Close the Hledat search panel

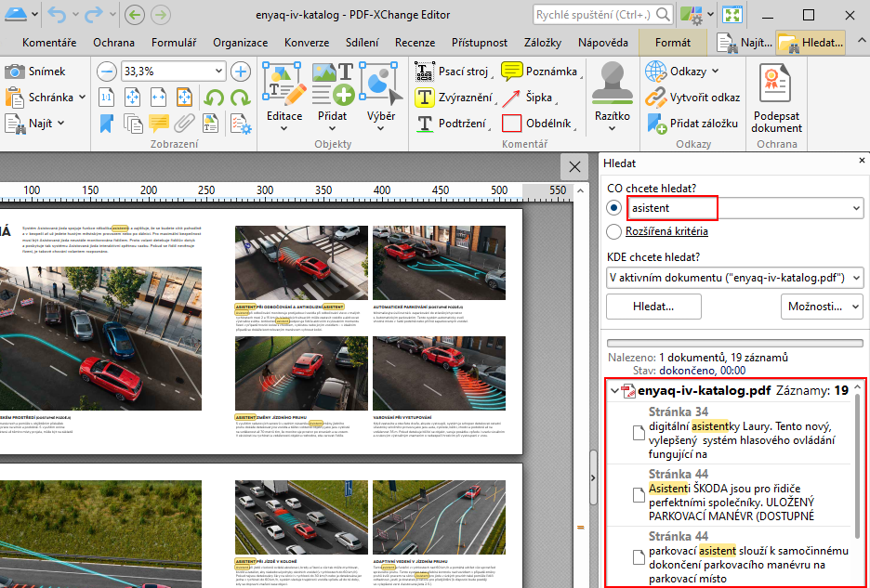click(x=862, y=161)
